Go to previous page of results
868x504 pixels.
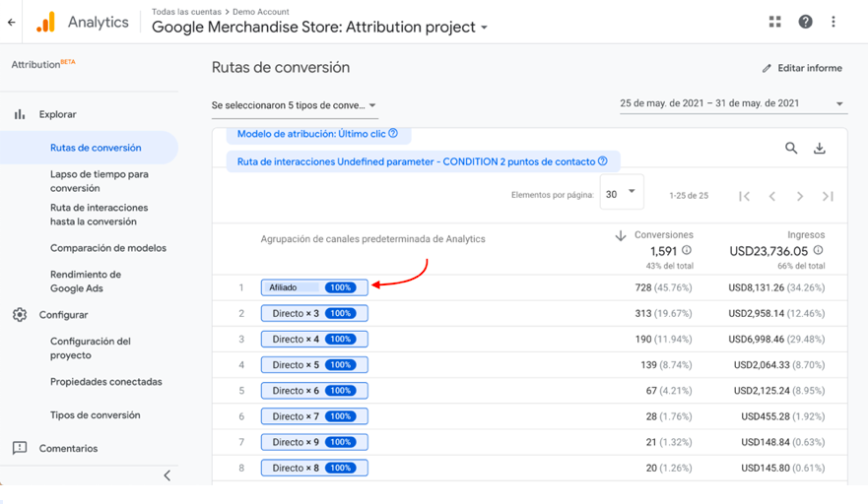(772, 196)
